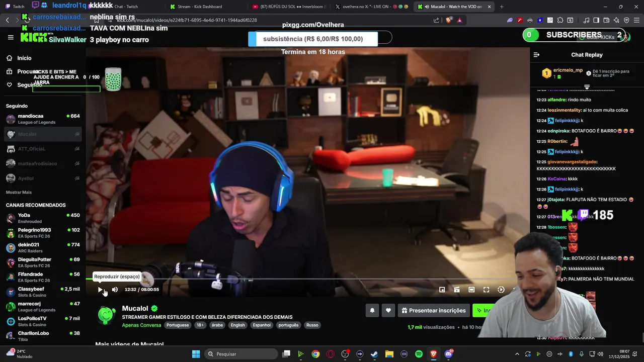Open Mucalol's green avatar
644x362 pixels.
106,315
